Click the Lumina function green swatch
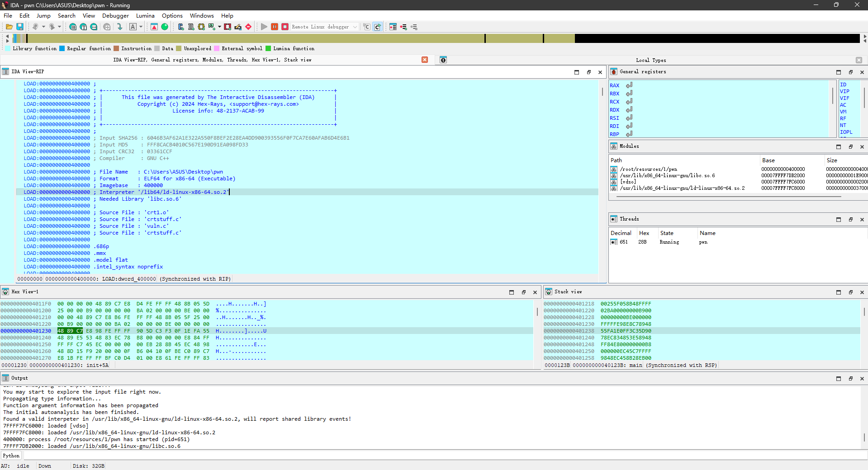 click(268, 49)
